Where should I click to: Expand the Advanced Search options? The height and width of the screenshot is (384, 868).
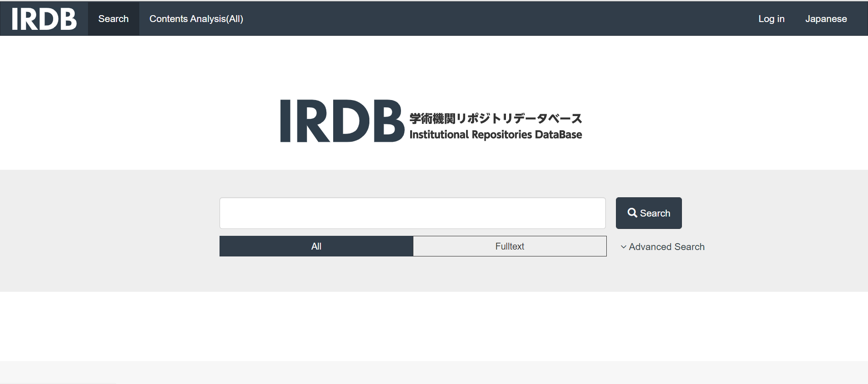pyautogui.click(x=663, y=247)
